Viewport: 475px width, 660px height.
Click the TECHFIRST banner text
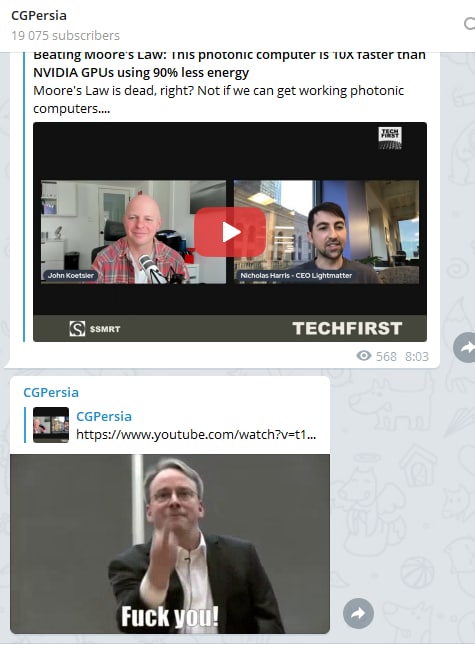[347, 329]
